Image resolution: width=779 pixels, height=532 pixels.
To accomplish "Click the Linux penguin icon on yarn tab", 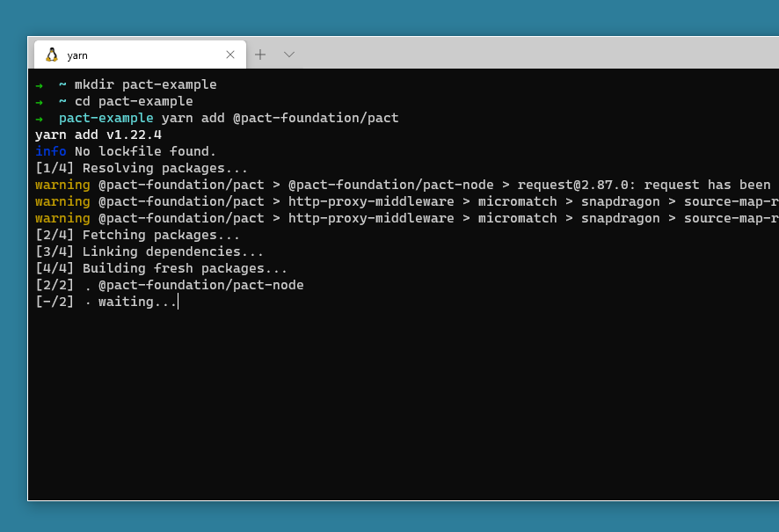I will coord(52,55).
